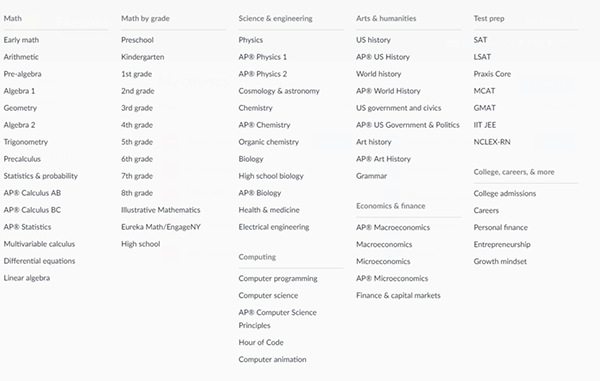
Task: Go to Linear algebra course
Action: tap(27, 278)
